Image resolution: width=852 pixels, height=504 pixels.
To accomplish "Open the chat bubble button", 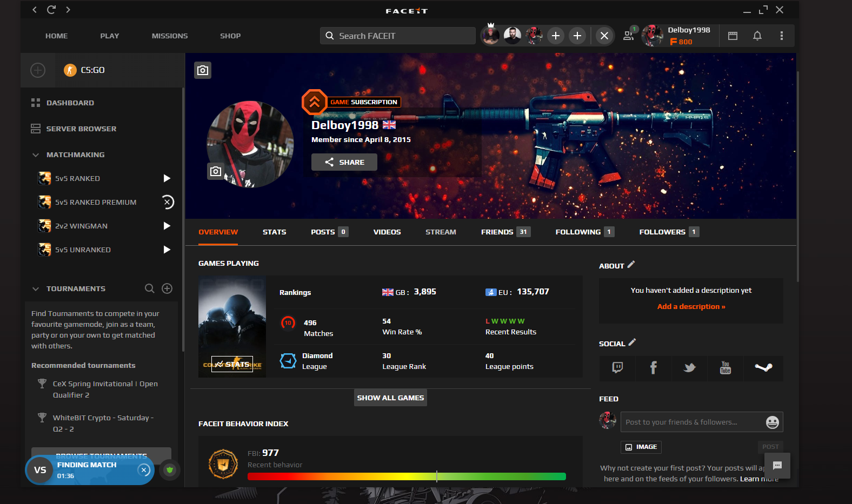I will click(777, 466).
